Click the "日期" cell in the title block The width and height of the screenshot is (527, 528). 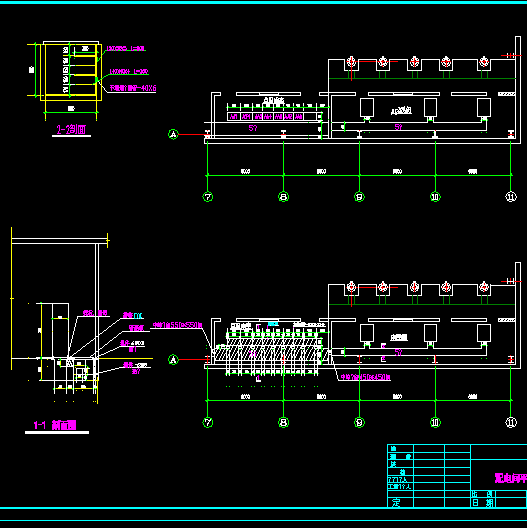(x=483, y=503)
